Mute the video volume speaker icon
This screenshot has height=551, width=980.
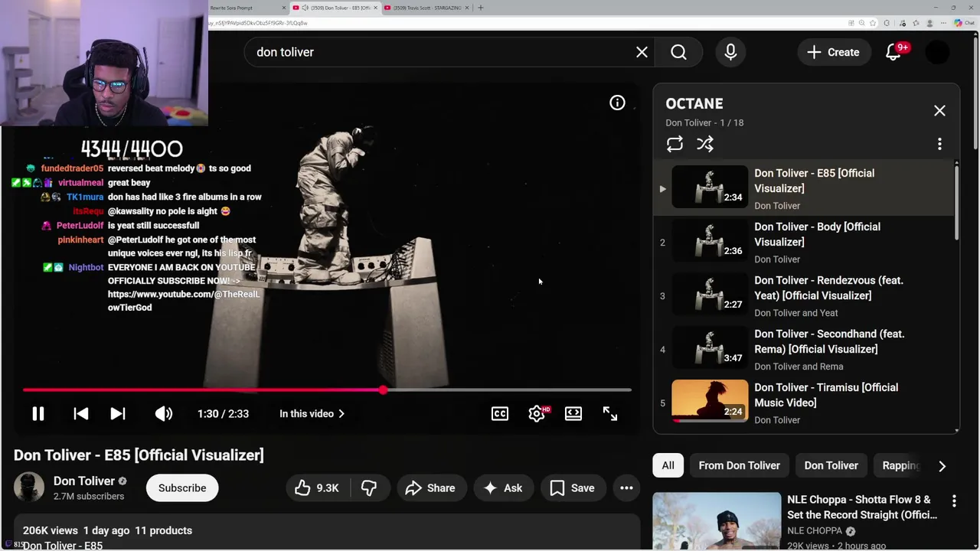pos(163,413)
